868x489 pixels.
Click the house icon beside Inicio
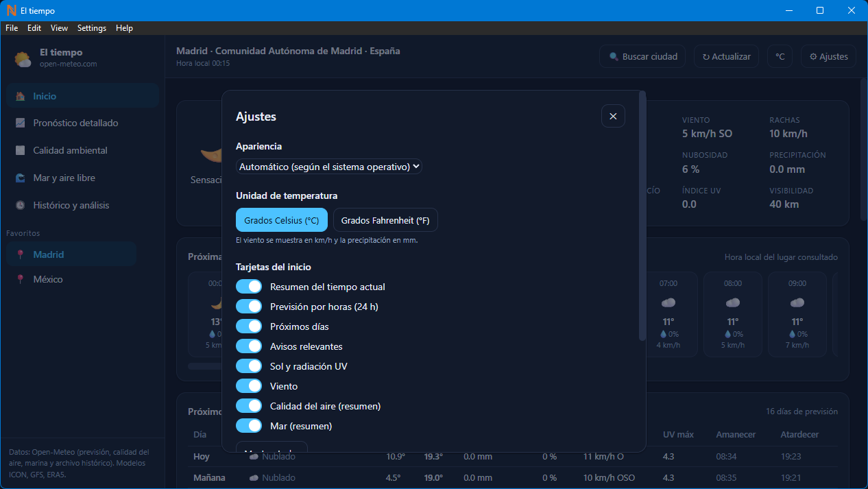point(21,96)
